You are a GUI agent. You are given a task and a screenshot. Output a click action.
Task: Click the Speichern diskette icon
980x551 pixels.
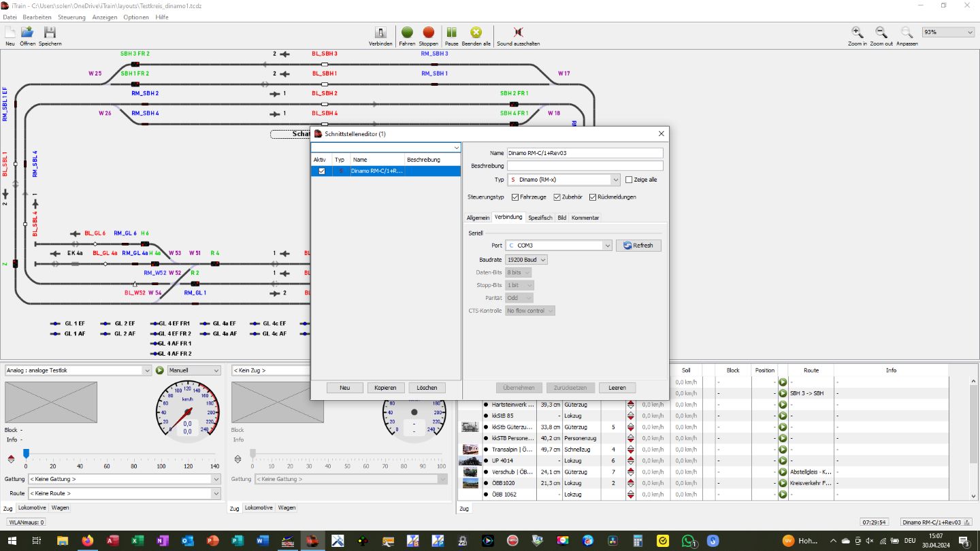50,33
